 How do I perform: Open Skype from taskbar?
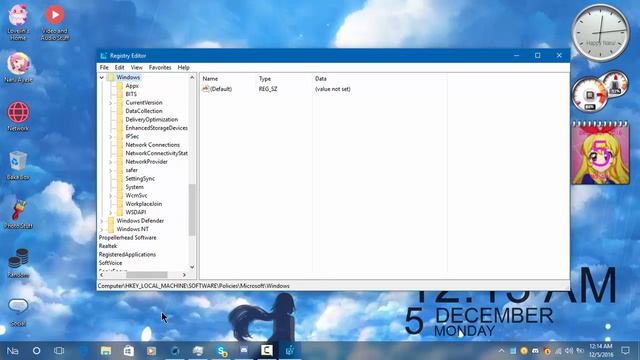222,351
